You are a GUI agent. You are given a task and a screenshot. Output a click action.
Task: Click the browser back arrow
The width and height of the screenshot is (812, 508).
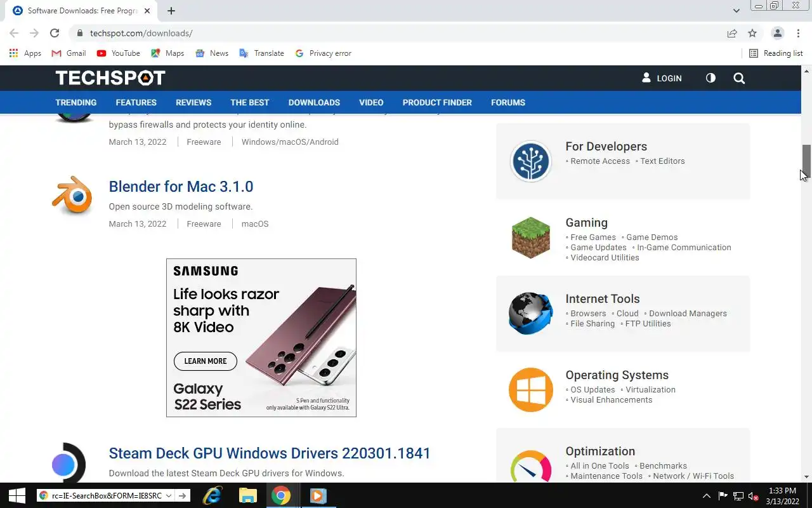[14, 33]
